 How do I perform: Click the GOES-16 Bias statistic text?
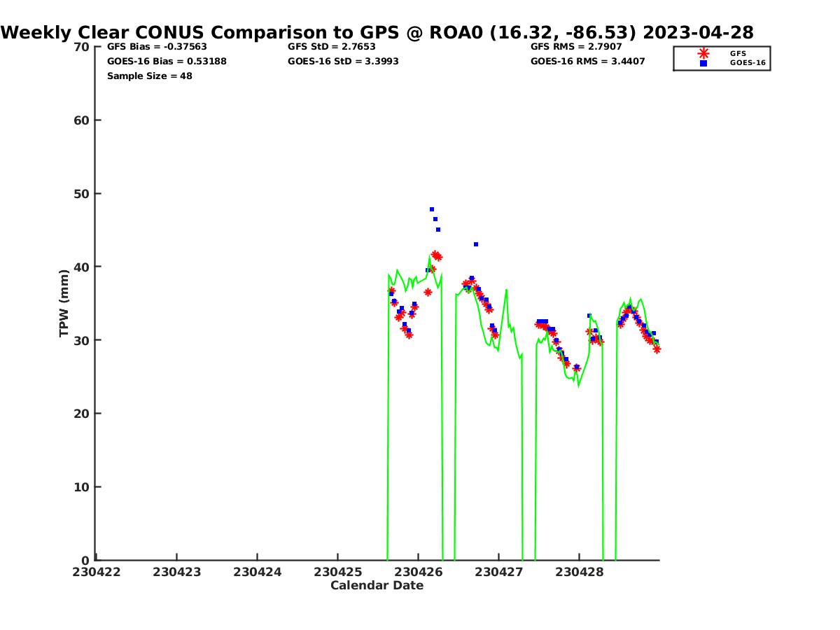point(167,62)
